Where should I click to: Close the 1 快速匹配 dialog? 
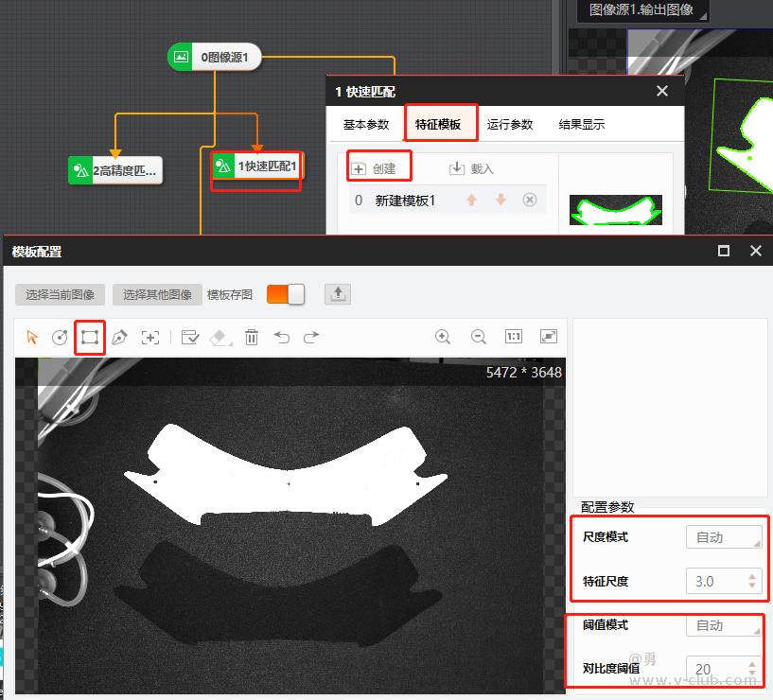point(662,91)
